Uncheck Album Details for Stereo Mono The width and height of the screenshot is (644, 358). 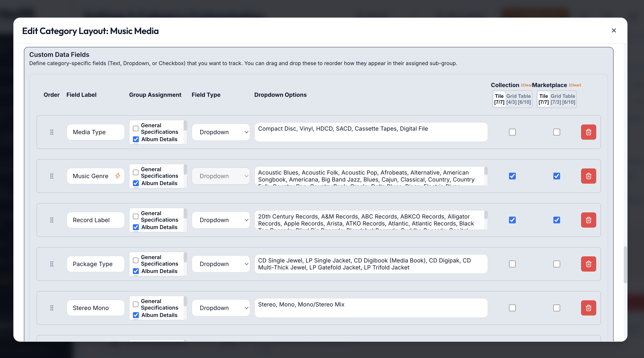click(x=136, y=315)
